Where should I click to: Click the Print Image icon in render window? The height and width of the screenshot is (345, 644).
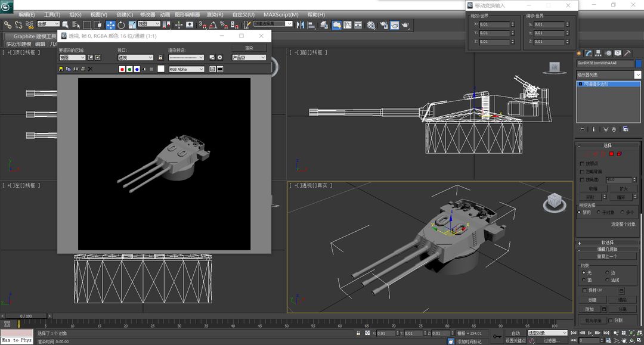(x=83, y=69)
